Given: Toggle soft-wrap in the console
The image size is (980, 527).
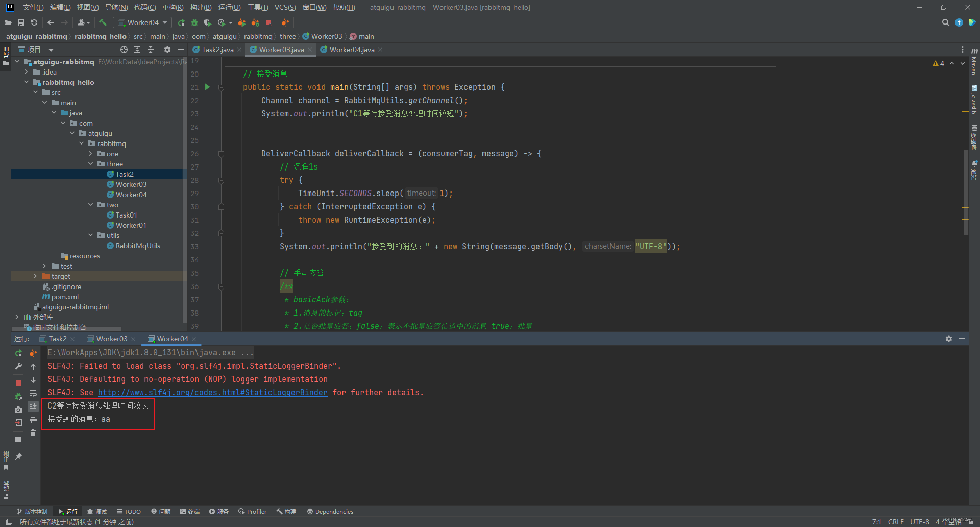Looking at the screenshot, I should pos(33,393).
